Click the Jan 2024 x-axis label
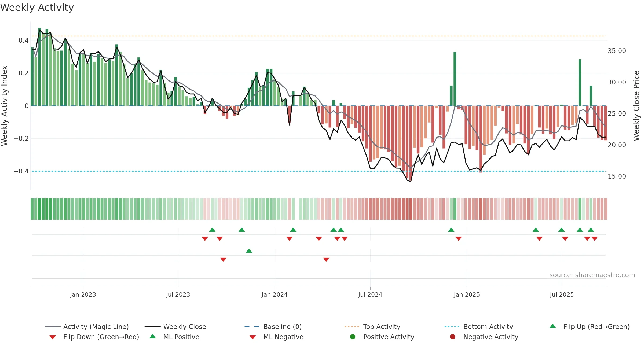The image size is (644, 362). click(275, 294)
